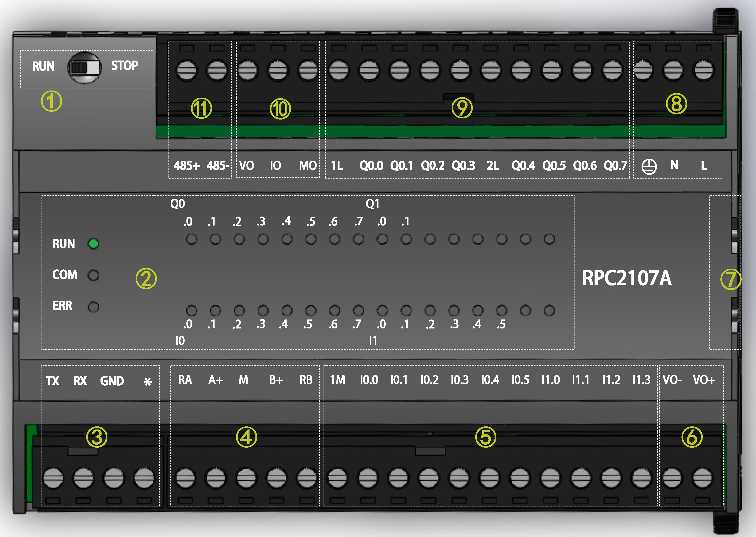Viewport: 756px width, 537px height.
Task: Click the screw terminal above VO label
Action: (247, 70)
